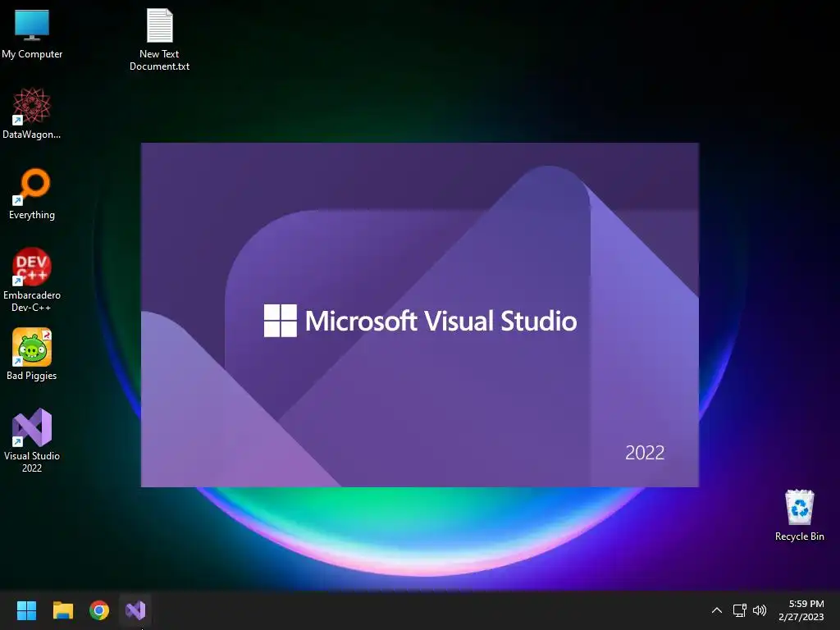Click the Visual Studio taskbar button
840x630 pixels.
pyautogui.click(x=135, y=610)
